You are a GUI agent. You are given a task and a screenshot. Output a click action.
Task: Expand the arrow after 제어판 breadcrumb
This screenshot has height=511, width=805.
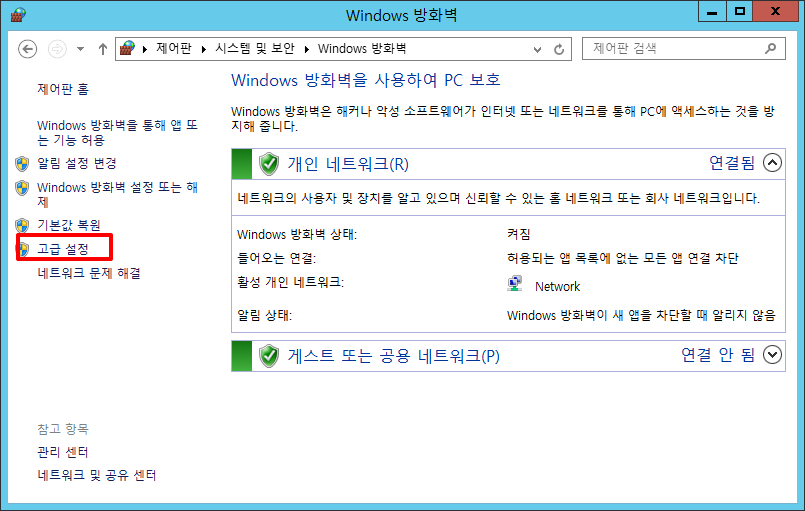[204, 49]
